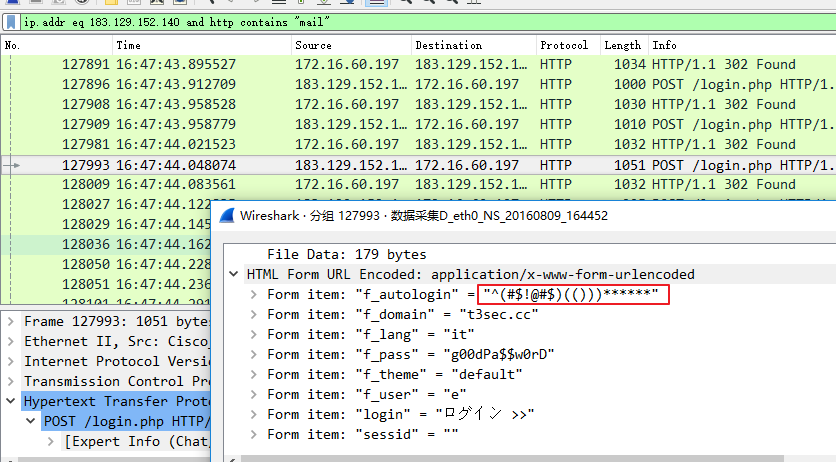Click the Wireshark fin icon in popup title
Screen dimensions: 836x462
[227, 216]
